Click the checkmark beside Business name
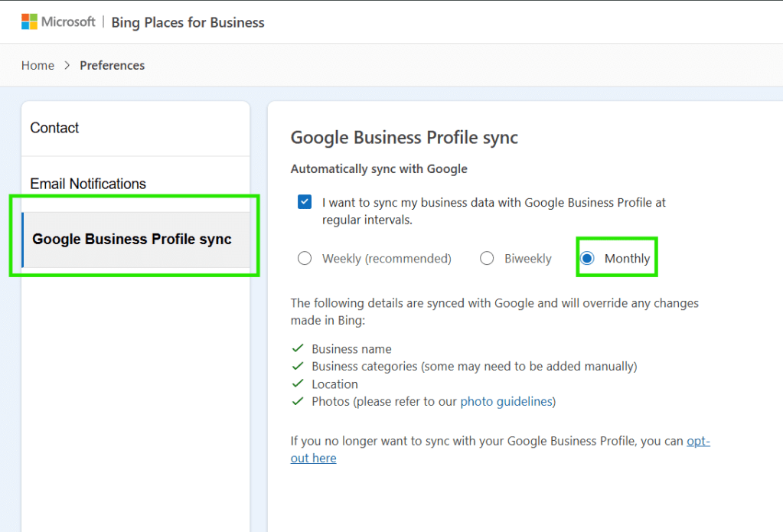This screenshot has height=532, width=783. tap(298, 349)
